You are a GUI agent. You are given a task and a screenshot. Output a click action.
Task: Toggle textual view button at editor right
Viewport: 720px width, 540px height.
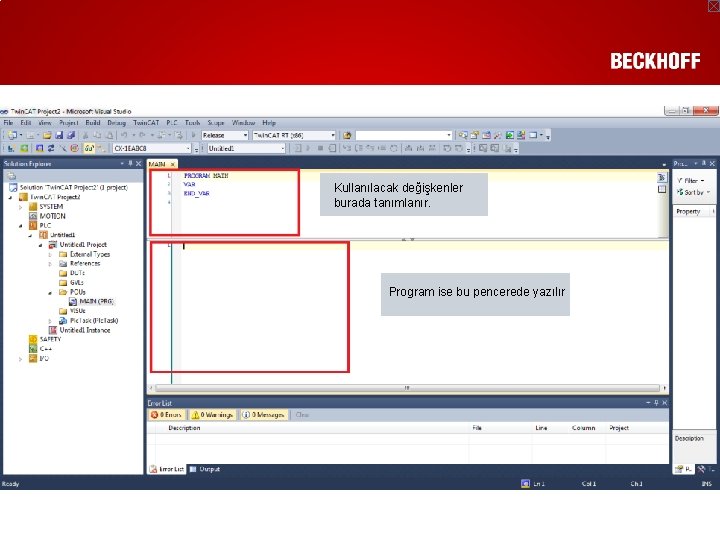(x=662, y=177)
